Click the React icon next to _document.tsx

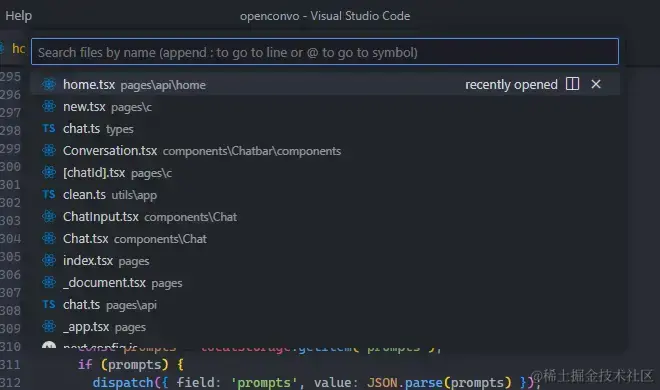[x=49, y=282]
